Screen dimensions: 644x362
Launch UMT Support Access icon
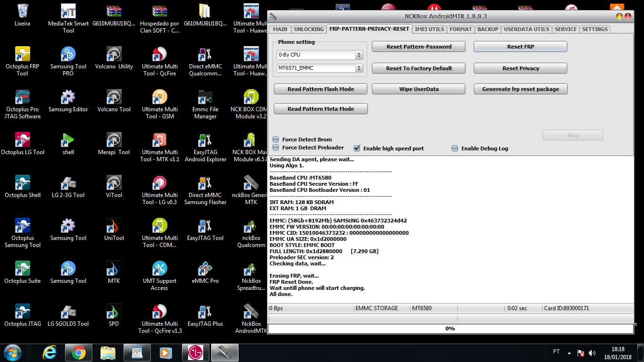tap(160, 275)
